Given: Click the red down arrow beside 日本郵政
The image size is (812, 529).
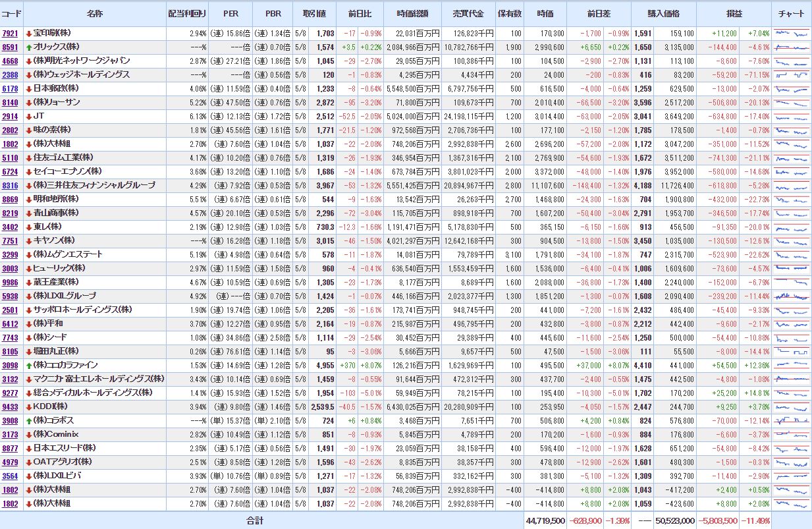Looking at the screenshot, I should click(x=29, y=89).
